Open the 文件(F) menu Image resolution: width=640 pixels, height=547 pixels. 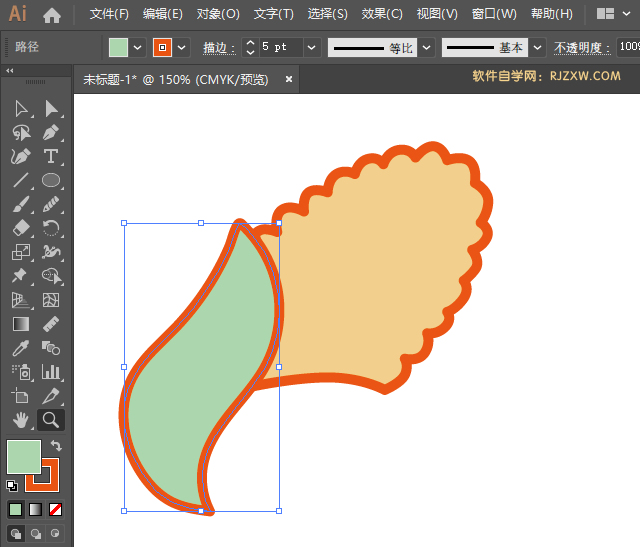[109, 15]
